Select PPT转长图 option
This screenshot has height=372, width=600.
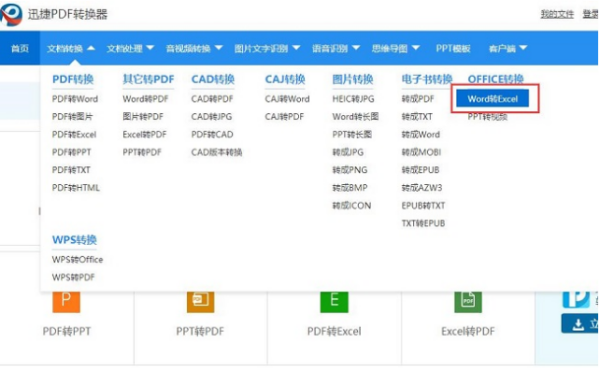tap(352, 134)
